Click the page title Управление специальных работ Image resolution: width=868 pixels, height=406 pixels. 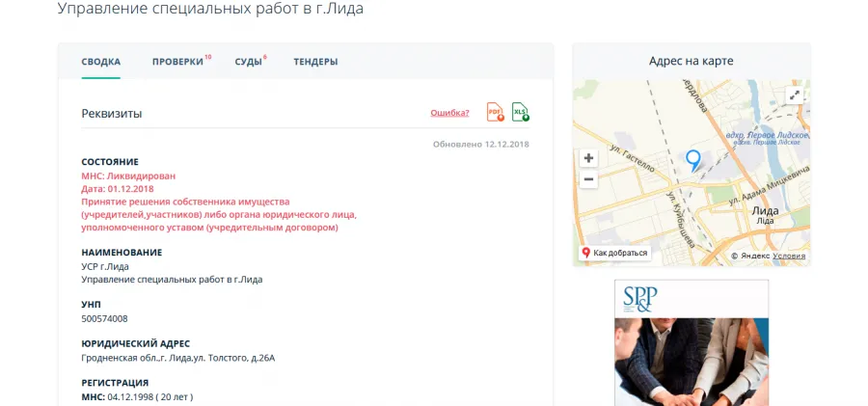pyautogui.click(x=210, y=9)
